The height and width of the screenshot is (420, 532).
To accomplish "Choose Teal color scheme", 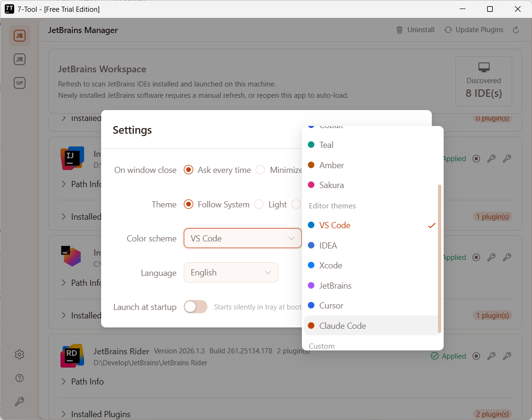I will (372, 145).
